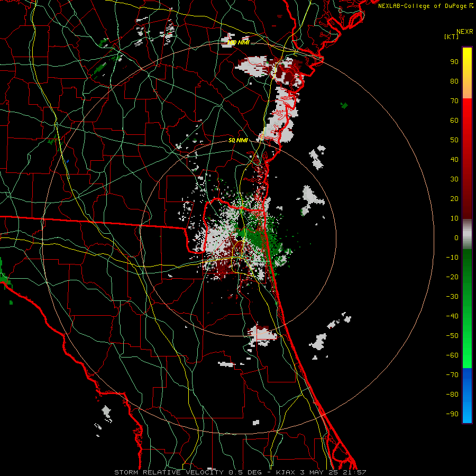
Task: Select the positive 60 scale label
Action: [454, 120]
